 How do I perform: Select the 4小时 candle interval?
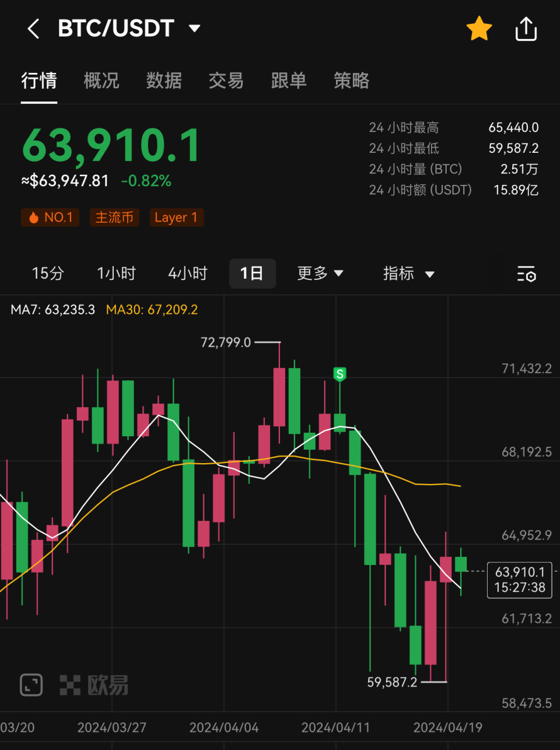(x=187, y=274)
